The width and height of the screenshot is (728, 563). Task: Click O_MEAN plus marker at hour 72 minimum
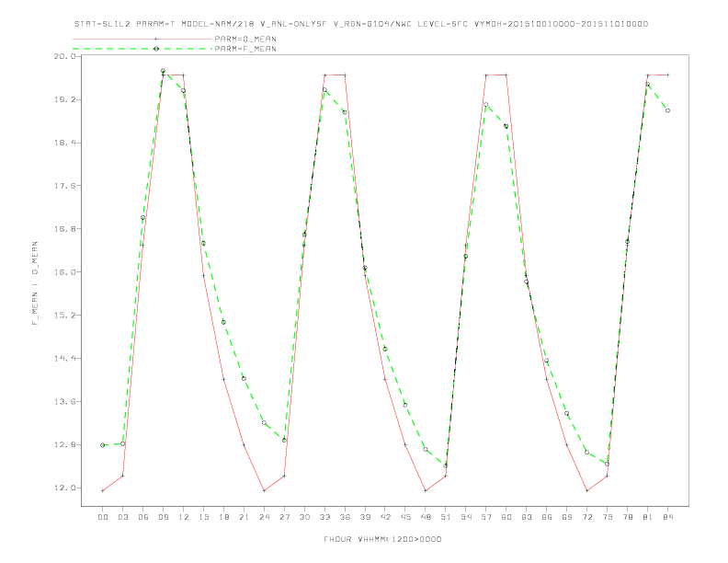(x=586, y=490)
